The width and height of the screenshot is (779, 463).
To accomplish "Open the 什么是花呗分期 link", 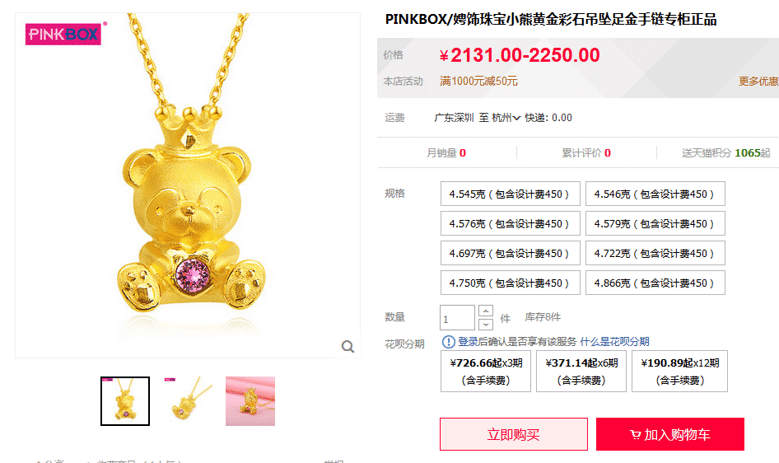I will click(x=615, y=342).
